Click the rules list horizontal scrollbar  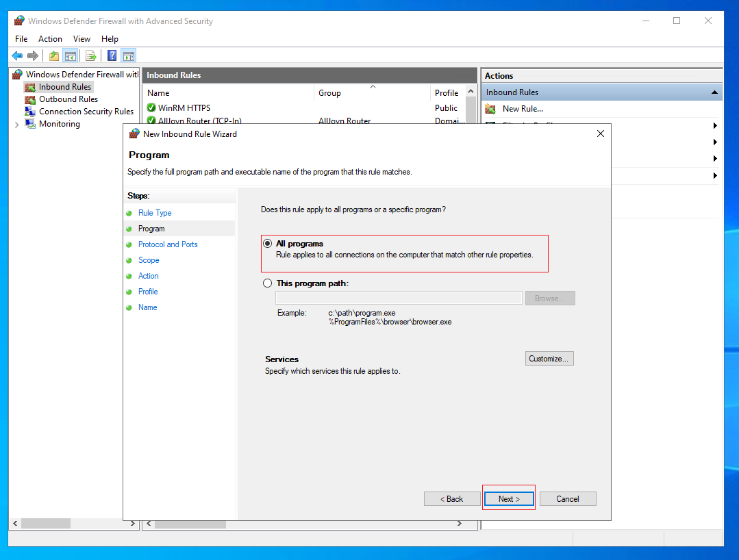click(304, 524)
